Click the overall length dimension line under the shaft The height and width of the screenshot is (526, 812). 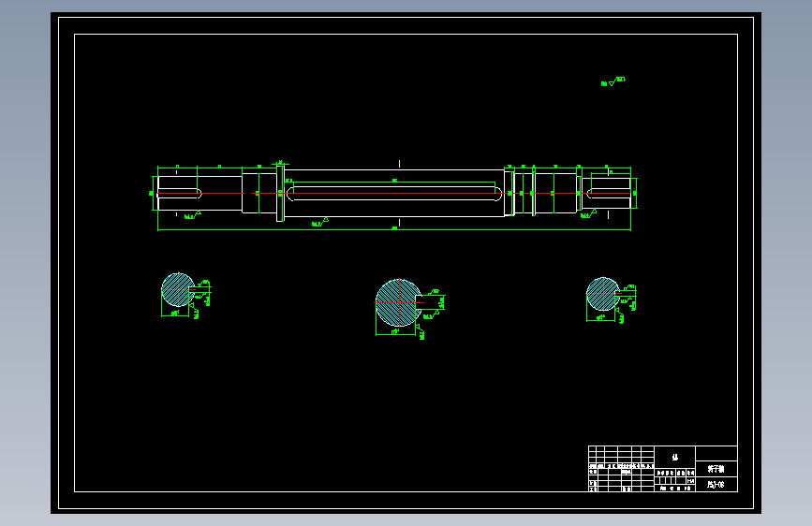pos(394,229)
